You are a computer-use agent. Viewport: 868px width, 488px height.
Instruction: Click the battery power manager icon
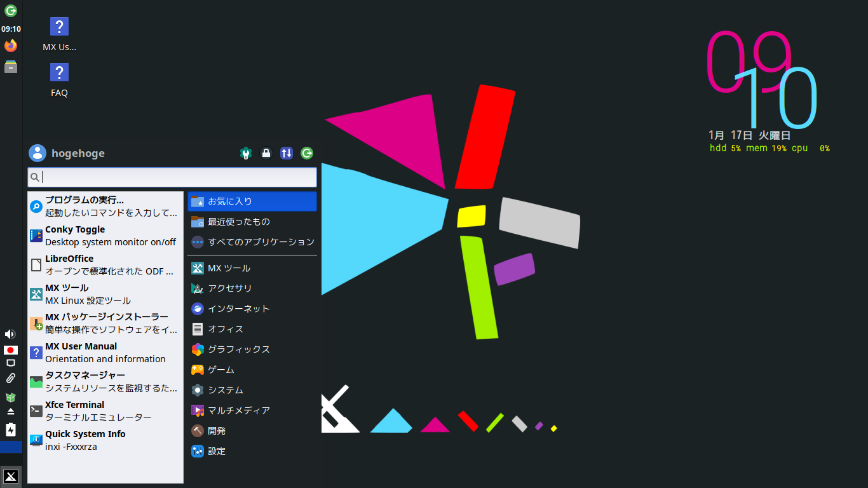point(11,430)
